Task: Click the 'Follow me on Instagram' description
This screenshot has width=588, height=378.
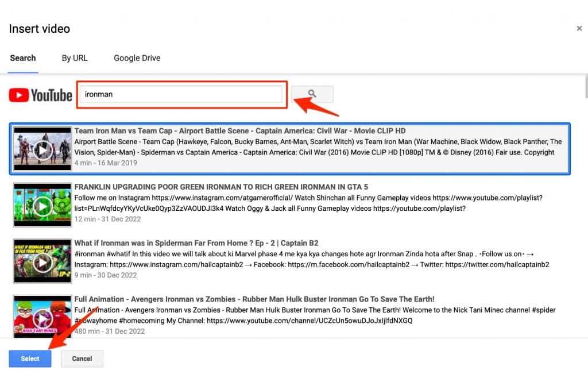Action: pyautogui.click(x=308, y=203)
